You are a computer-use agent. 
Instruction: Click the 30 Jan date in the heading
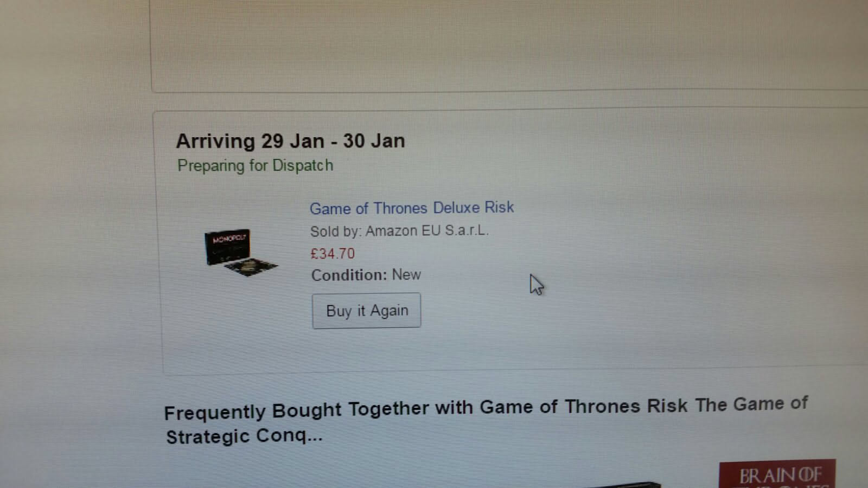tap(374, 140)
